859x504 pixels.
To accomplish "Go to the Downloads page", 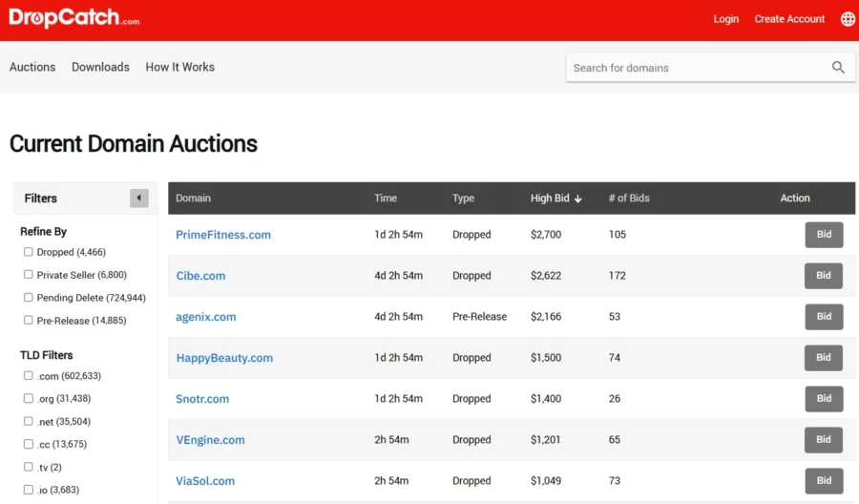I will coord(101,67).
